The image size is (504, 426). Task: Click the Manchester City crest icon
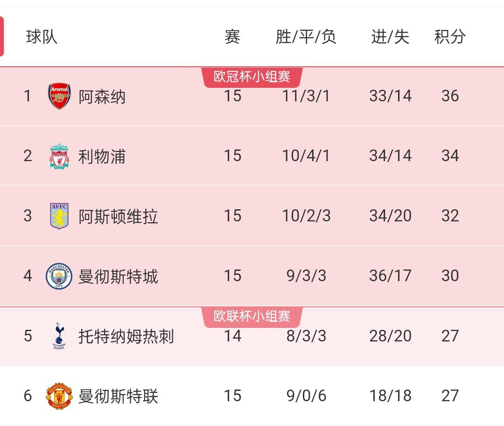tap(59, 276)
